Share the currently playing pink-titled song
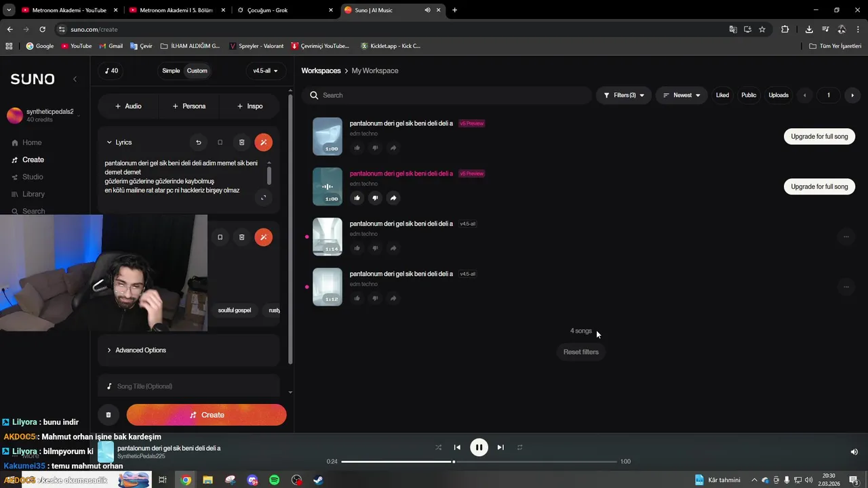The height and width of the screenshot is (488, 868). tap(393, 198)
